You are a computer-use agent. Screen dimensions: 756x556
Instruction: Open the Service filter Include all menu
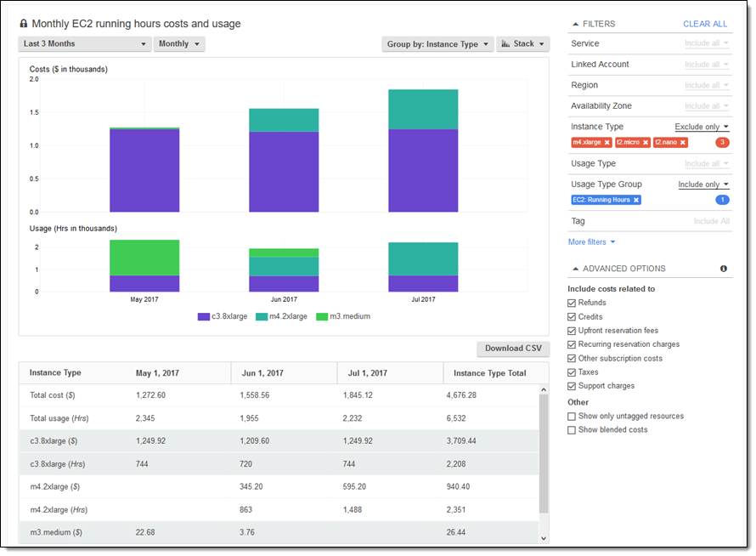click(707, 43)
